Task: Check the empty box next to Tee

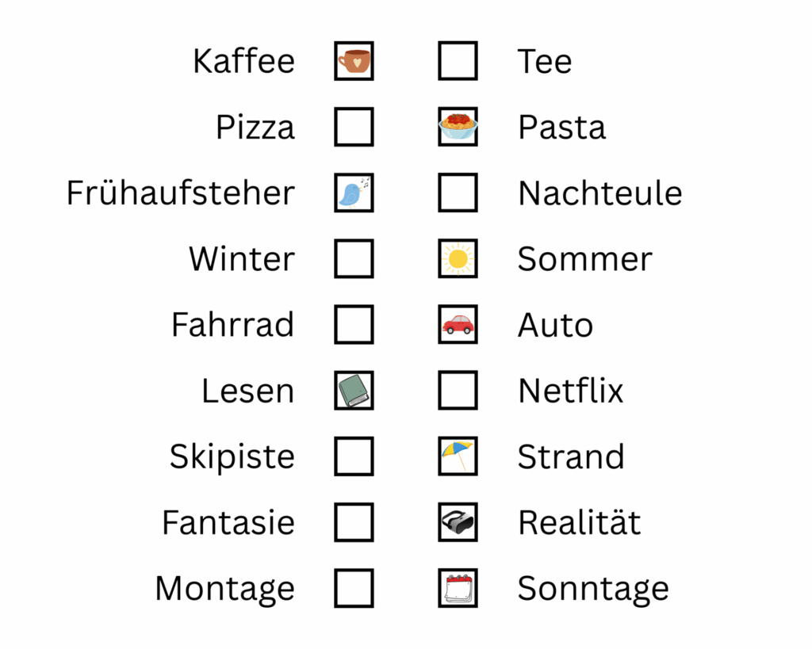Action: (458, 61)
